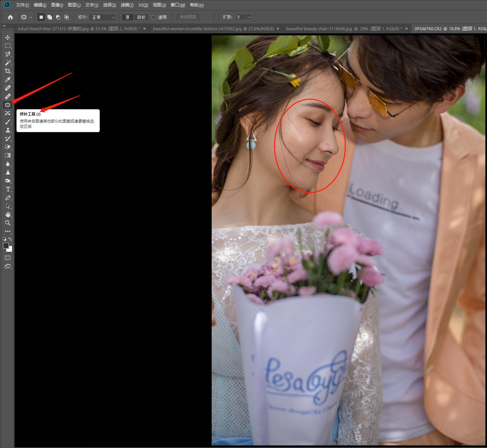
Task: Select the Magic Wand tool
Action: [8, 63]
